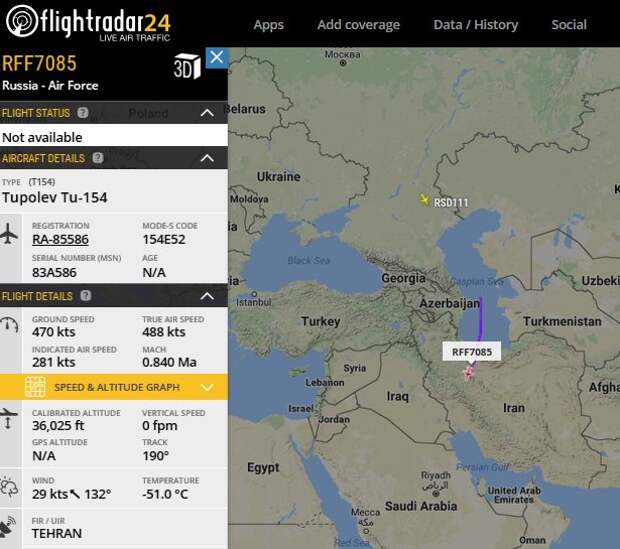The image size is (620, 549).
Task: Click the flightradar24 logo
Action: click(88, 22)
